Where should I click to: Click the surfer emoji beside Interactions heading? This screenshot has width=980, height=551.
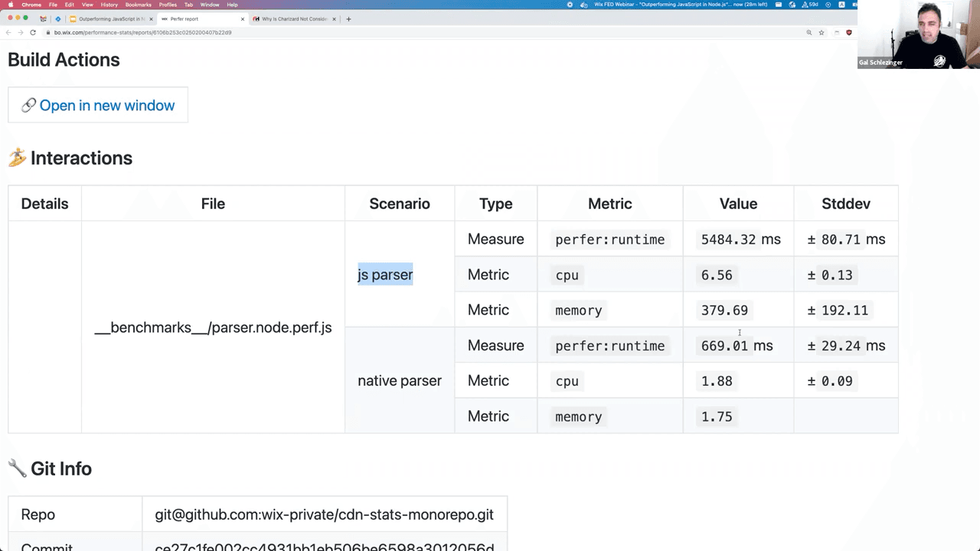pos(16,158)
